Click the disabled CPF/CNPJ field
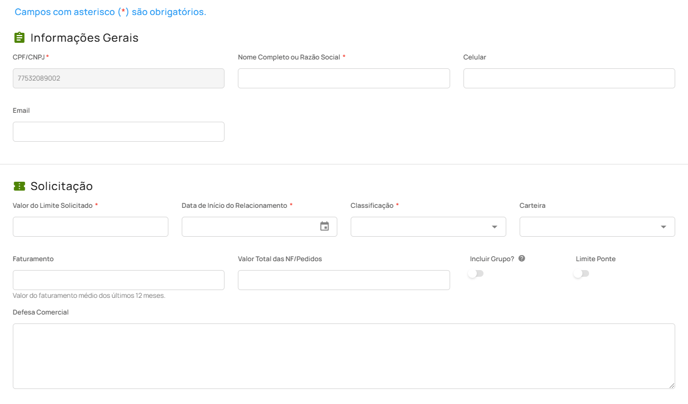 [118, 78]
